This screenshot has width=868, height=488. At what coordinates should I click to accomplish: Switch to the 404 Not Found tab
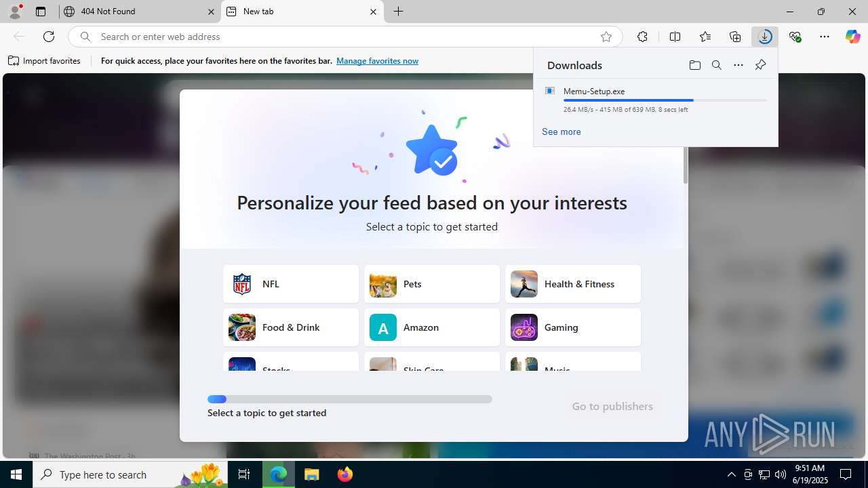point(139,12)
